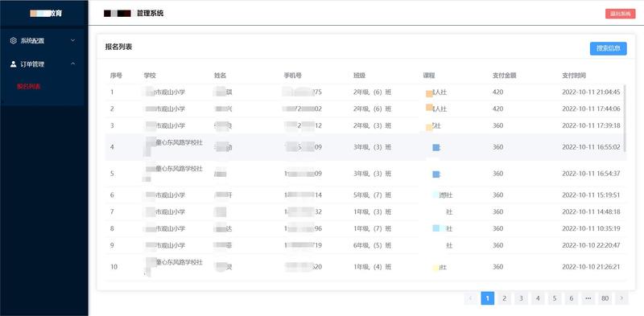Go to the next page arrow
Screen dimensions: 644x316
(621, 298)
